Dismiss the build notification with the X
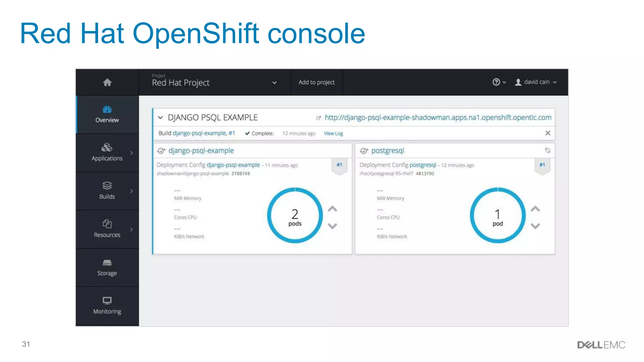The image size is (644, 362). 548,133
